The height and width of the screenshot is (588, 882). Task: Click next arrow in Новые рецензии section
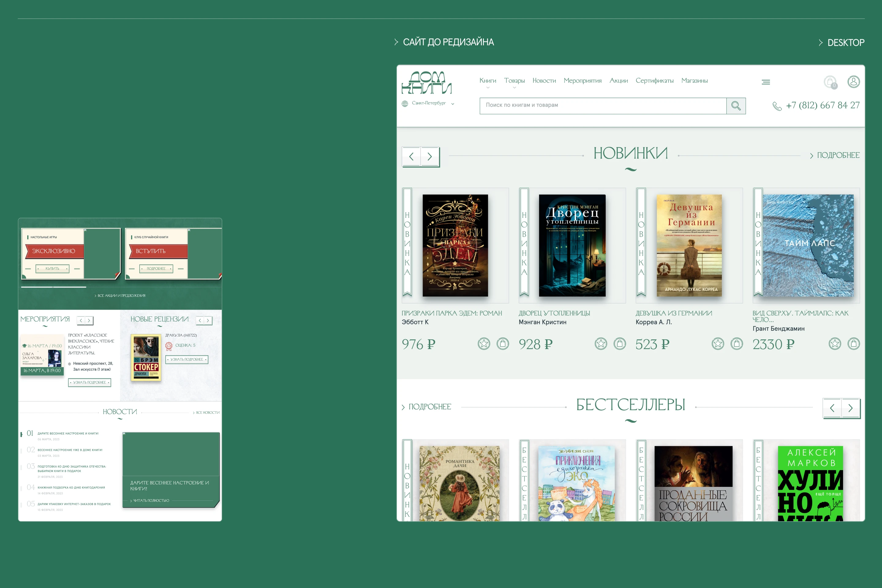pos(208,321)
